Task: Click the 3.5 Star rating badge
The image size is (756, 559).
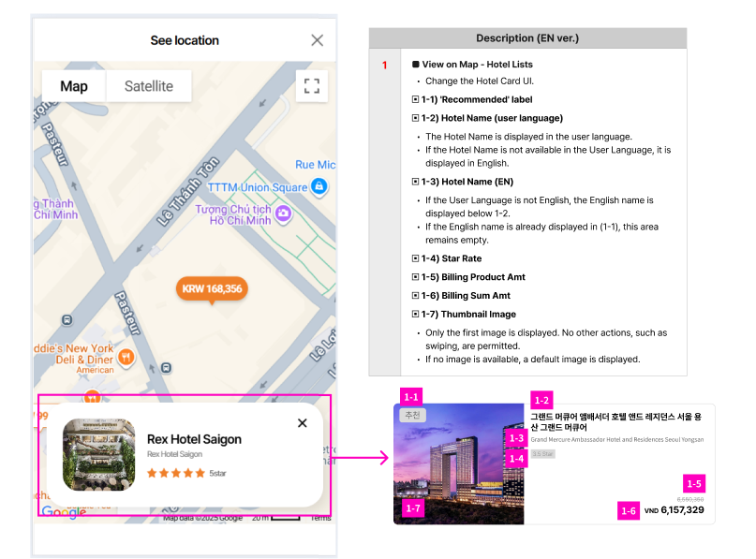Action: (543, 454)
